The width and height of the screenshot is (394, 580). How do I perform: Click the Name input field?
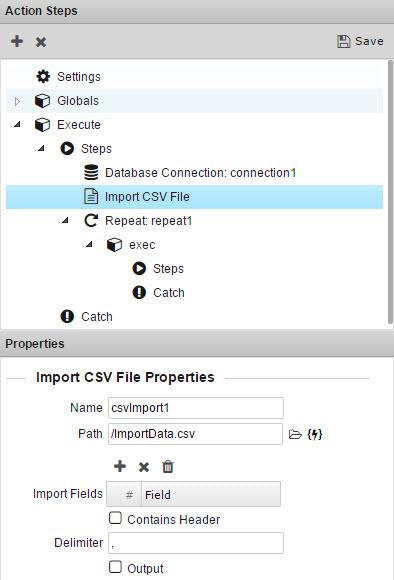point(196,408)
